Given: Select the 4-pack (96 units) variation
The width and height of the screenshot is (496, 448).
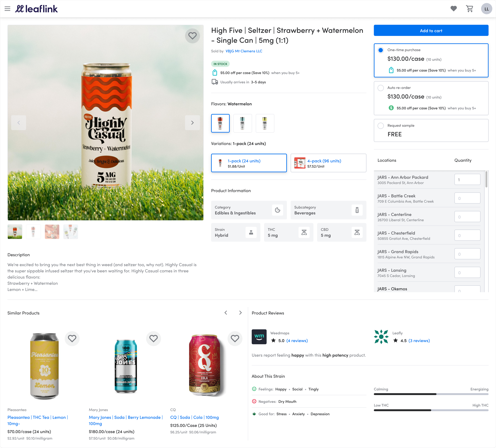Looking at the screenshot, I should coord(328,163).
